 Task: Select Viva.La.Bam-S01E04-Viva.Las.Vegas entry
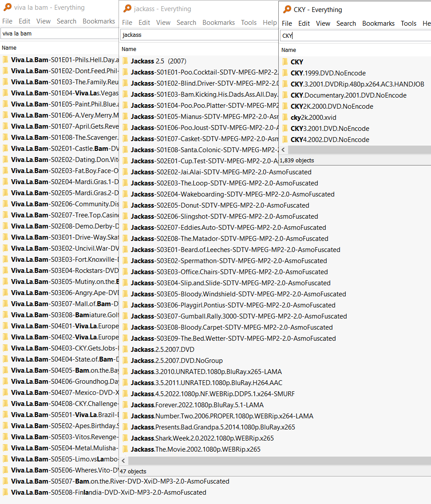[65, 93]
